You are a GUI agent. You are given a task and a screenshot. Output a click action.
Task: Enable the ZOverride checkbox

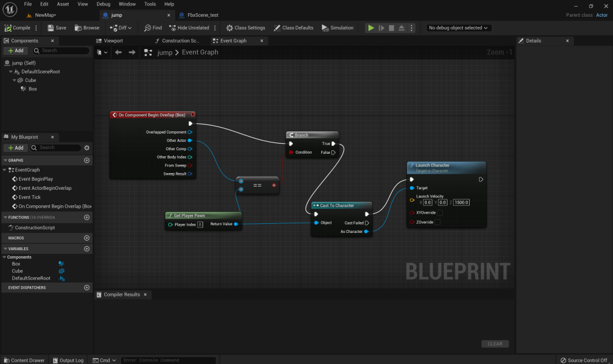click(437, 222)
